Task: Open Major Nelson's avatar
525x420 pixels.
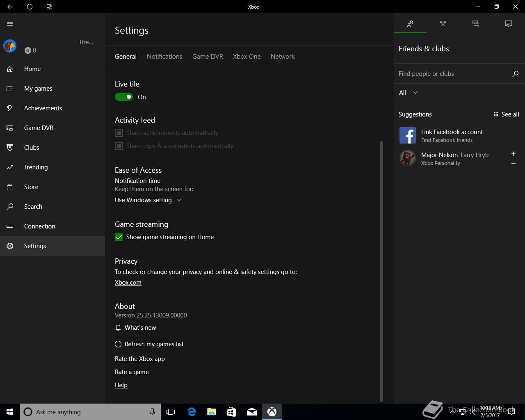Action: coord(408,158)
